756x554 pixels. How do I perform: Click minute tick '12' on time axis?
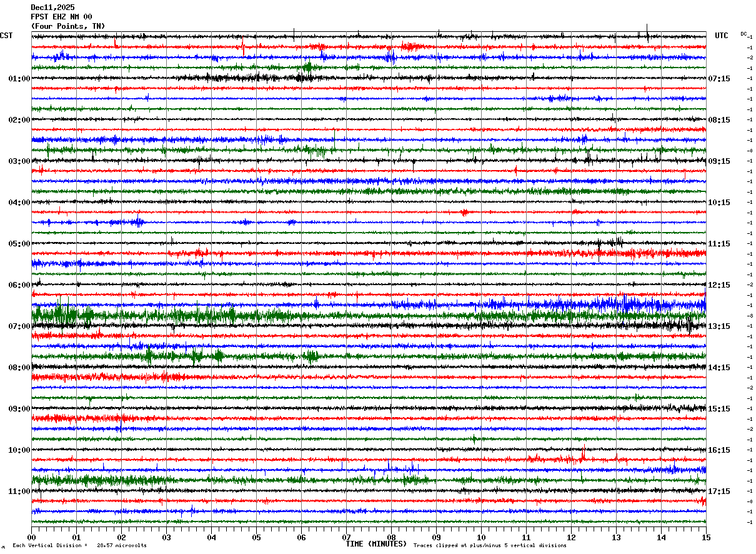(571, 537)
